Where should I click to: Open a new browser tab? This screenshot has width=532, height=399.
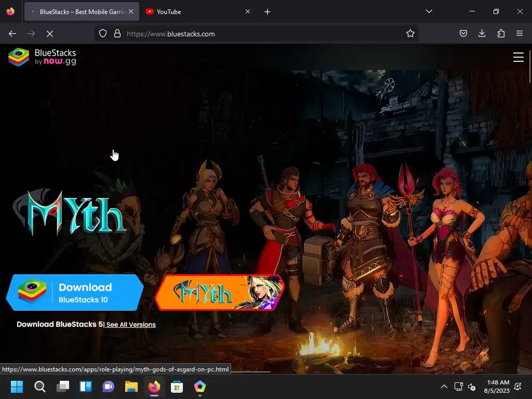click(x=268, y=12)
